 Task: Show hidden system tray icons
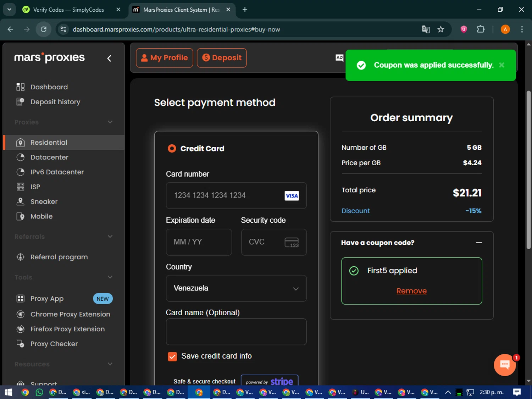pos(448,392)
